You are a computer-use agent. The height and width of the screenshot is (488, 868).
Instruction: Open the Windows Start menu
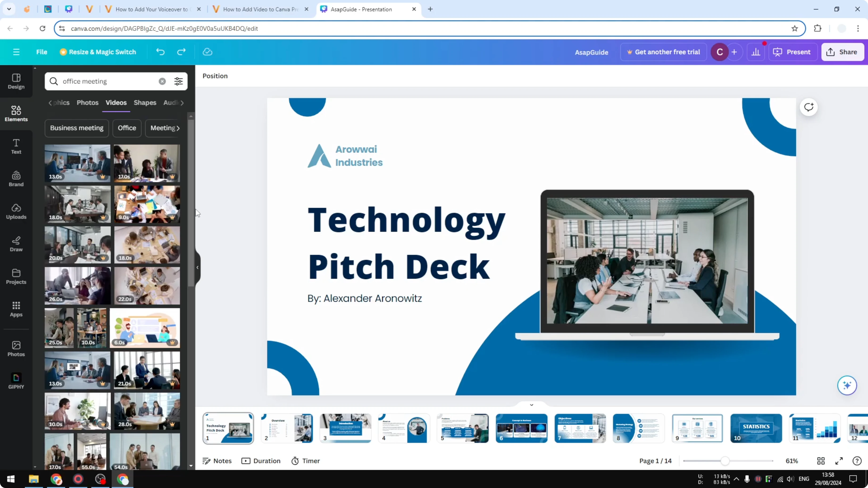pos(10,479)
